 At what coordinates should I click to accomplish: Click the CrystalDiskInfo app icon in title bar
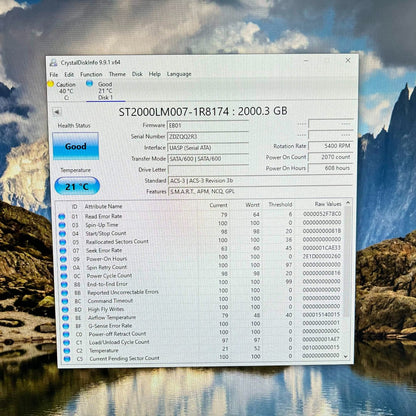[53, 63]
